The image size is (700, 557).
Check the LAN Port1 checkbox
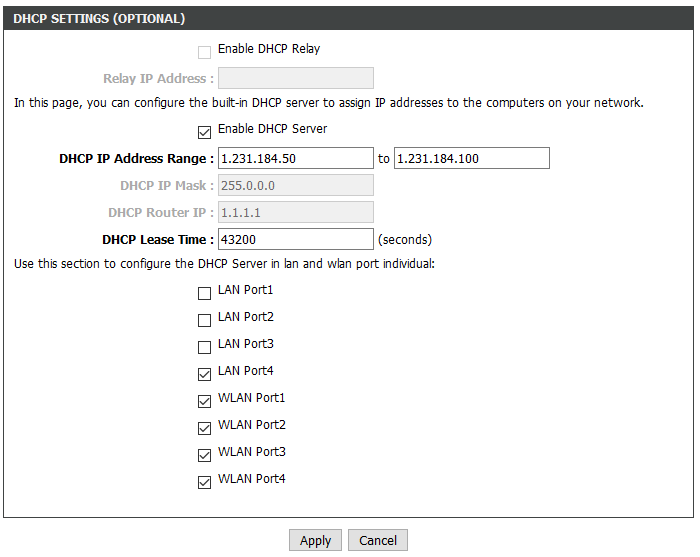tap(205, 293)
